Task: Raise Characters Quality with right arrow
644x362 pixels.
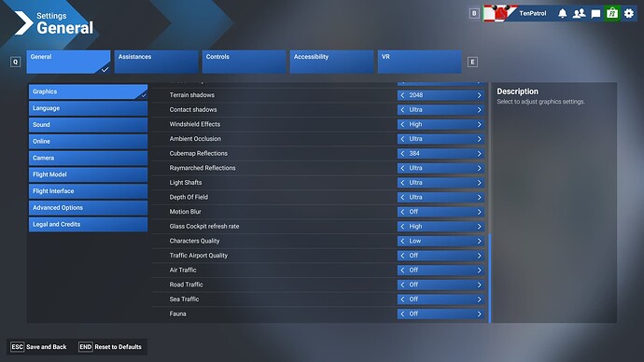Action: 479,241
